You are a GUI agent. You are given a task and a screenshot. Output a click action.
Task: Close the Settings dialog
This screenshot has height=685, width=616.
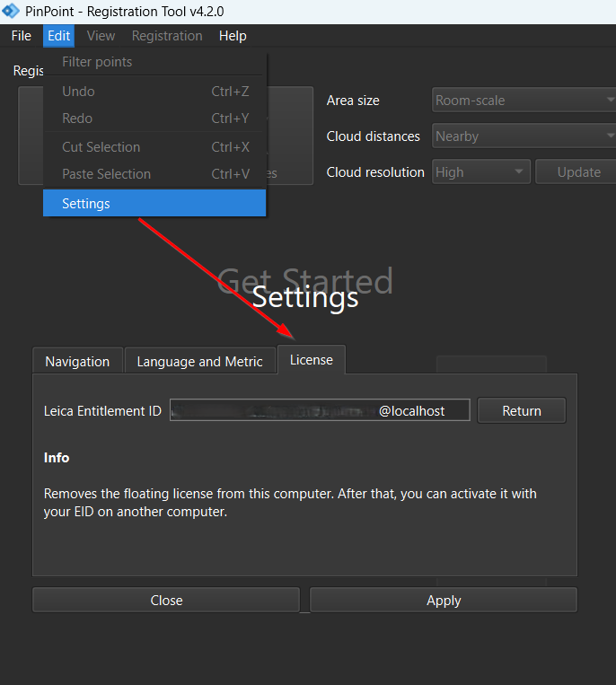[x=166, y=600]
